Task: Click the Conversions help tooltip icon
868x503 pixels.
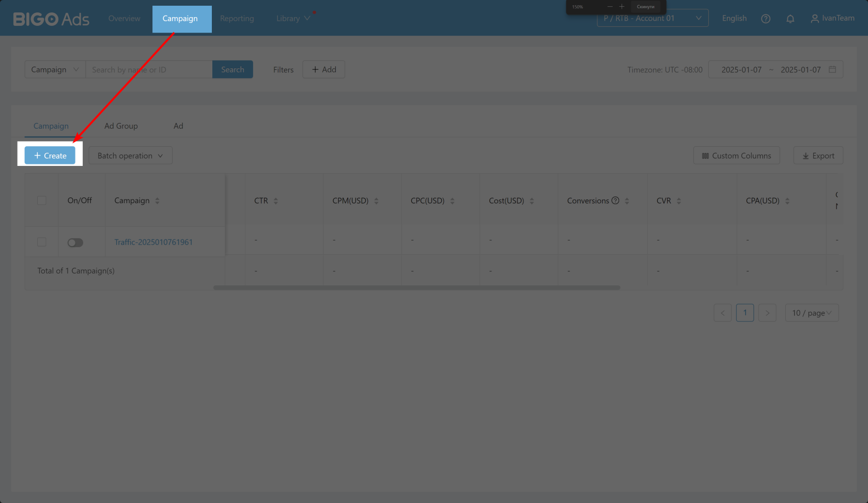Action: coord(615,201)
